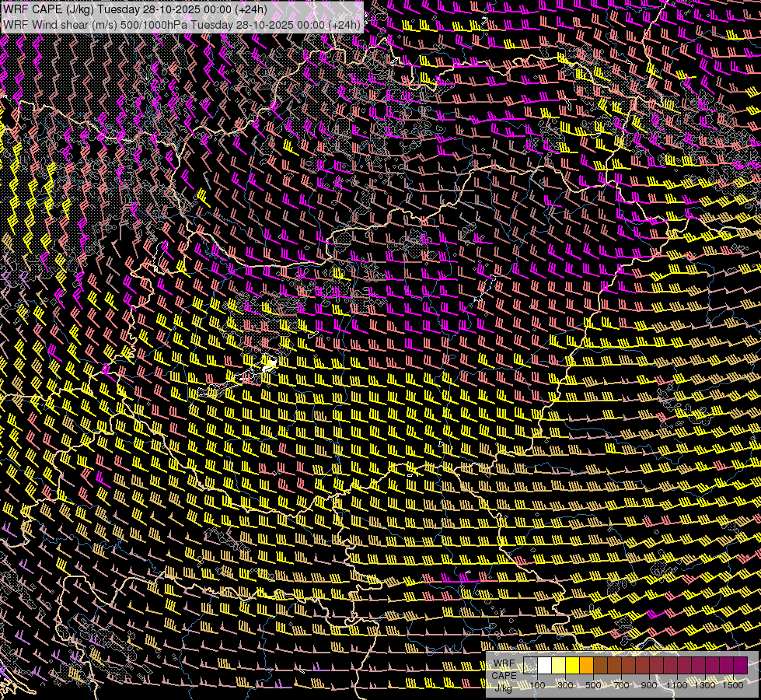Viewport: 761px width, 700px height.
Task: Click the WRF label in the legend
Action: [504, 663]
